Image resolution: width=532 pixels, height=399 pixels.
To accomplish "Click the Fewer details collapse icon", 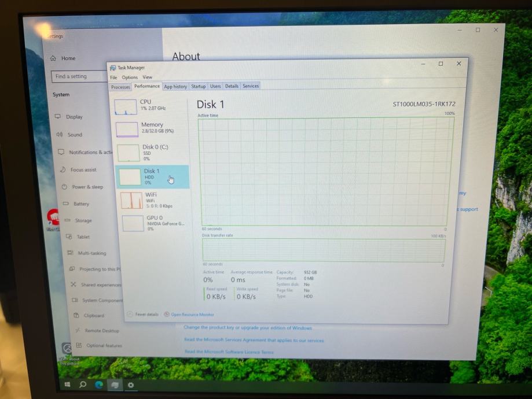I will pos(130,314).
